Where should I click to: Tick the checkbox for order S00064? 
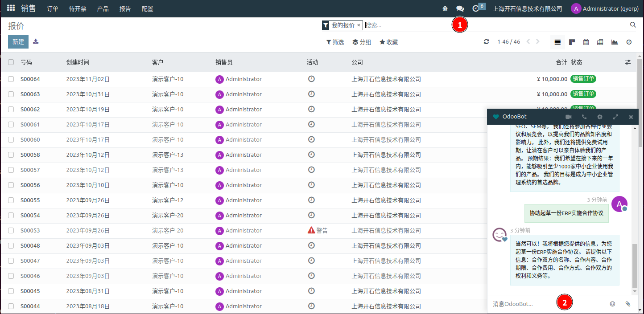pyautogui.click(x=11, y=79)
